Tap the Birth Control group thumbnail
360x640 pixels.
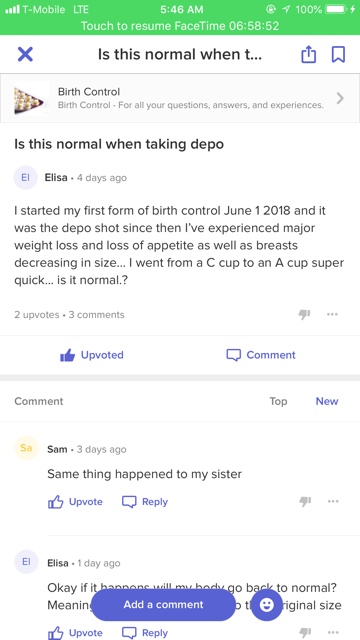tap(31, 98)
